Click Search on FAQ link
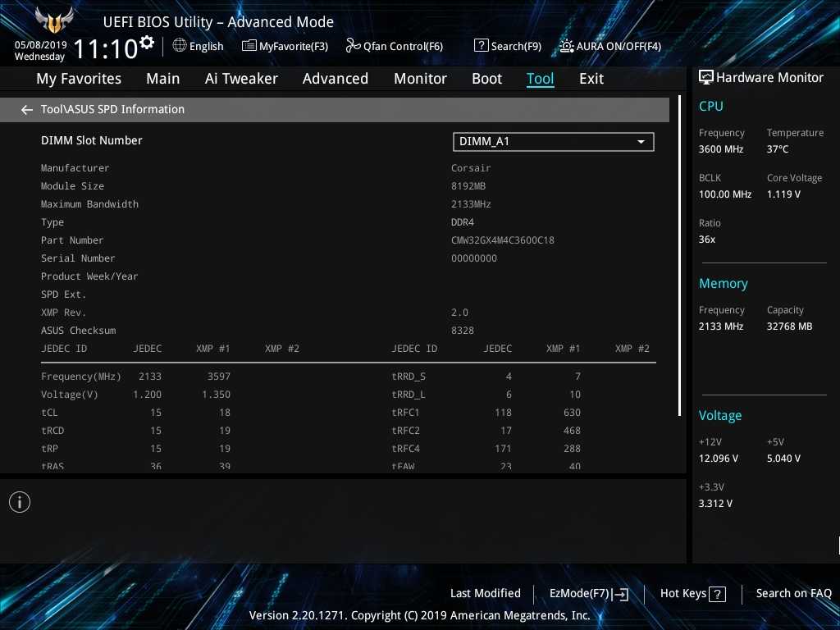 793,593
